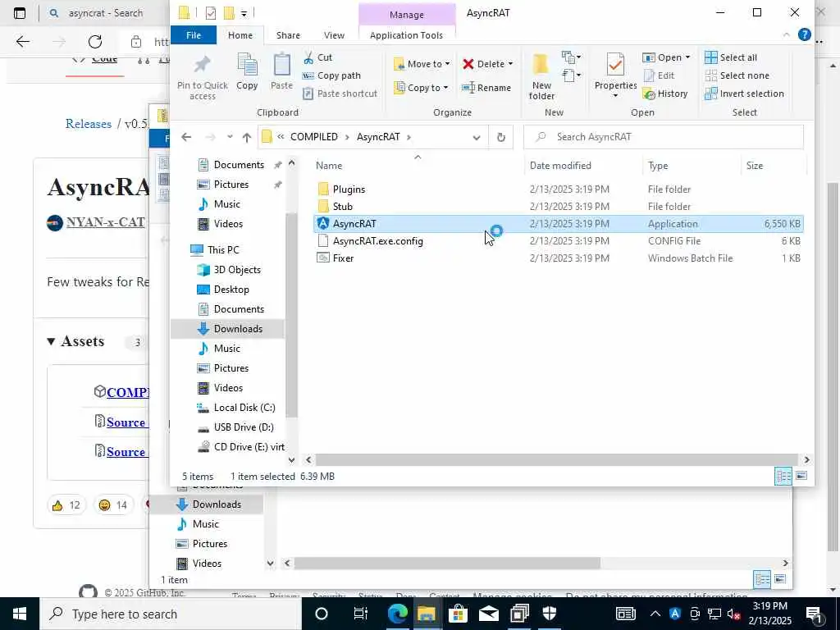The height and width of the screenshot is (630, 840).
Task: Open Microsoft Store from the taskbar
Action: tap(458, 614)
